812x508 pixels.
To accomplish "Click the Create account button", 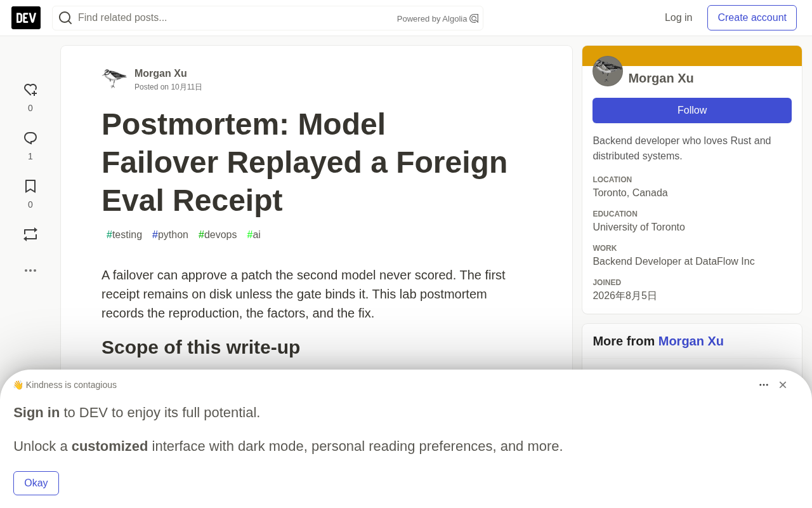I will click(x=752, y=18).
